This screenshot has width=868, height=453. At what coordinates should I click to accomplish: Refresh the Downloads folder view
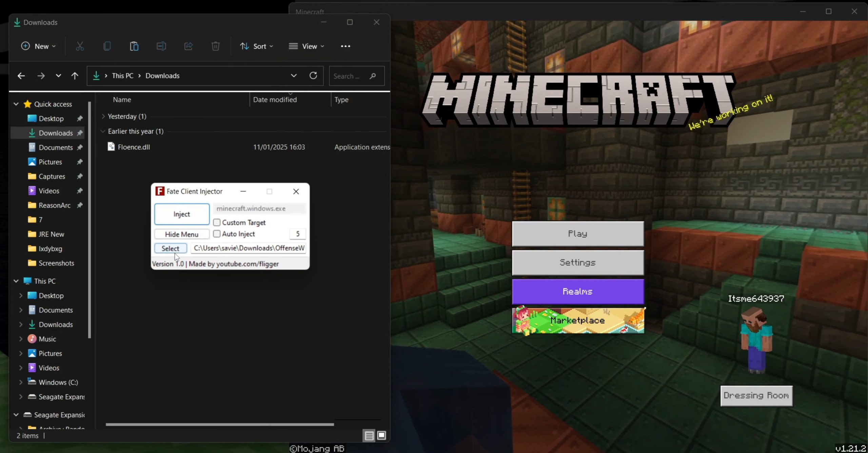coord(313,76)
